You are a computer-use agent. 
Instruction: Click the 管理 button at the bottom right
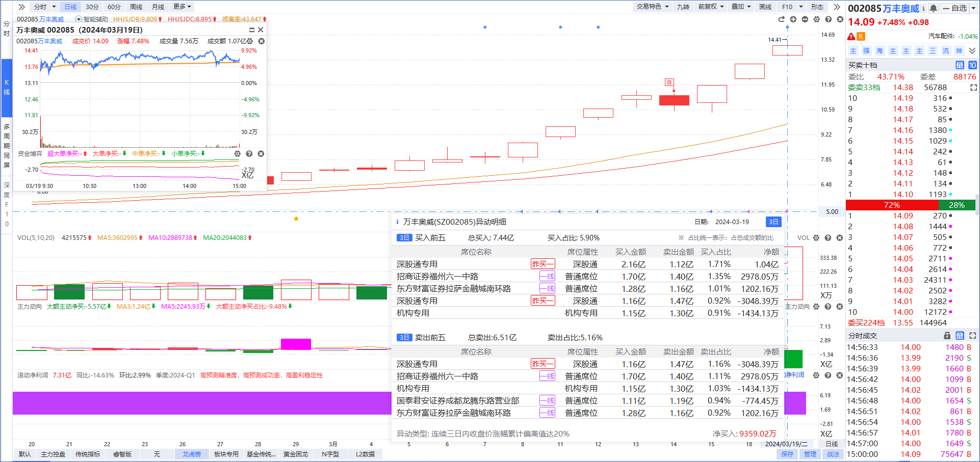(x=810, y=454)
